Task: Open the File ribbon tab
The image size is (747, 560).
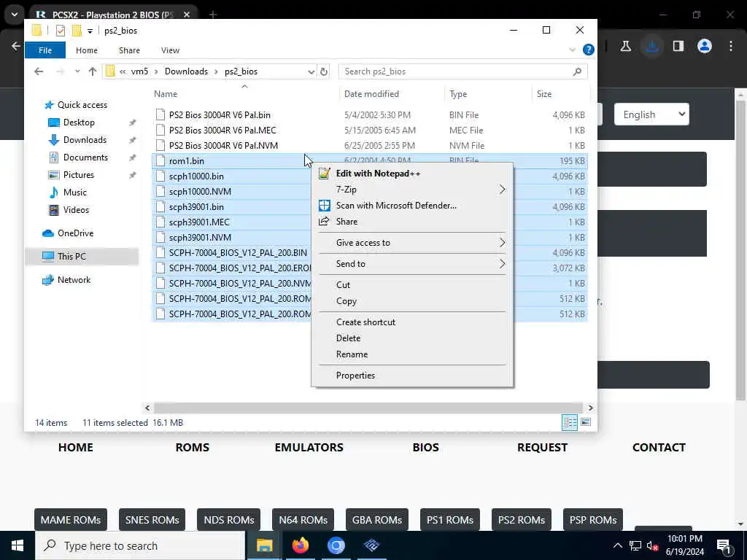Action: pos(45,50)
